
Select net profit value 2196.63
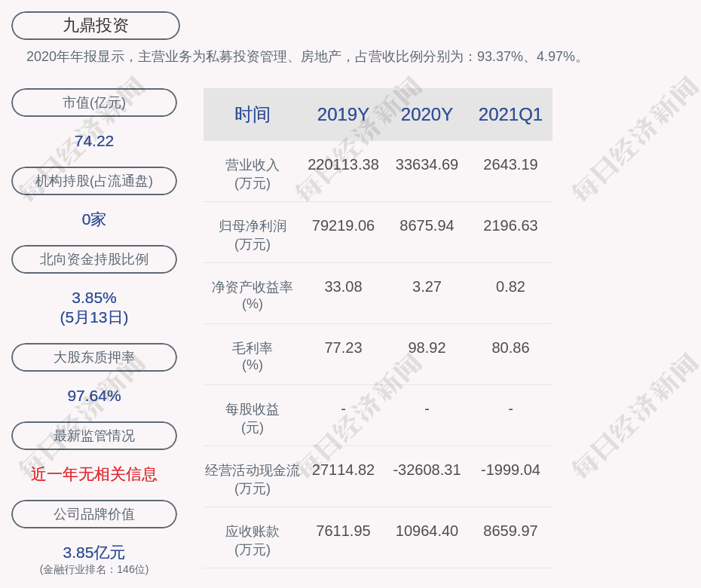point(510,226)
